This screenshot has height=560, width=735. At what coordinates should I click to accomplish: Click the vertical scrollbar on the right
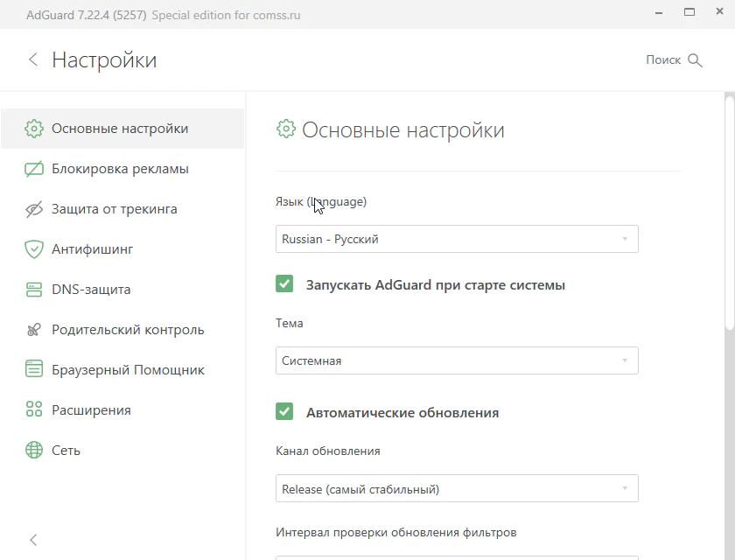tap(731, 210)
